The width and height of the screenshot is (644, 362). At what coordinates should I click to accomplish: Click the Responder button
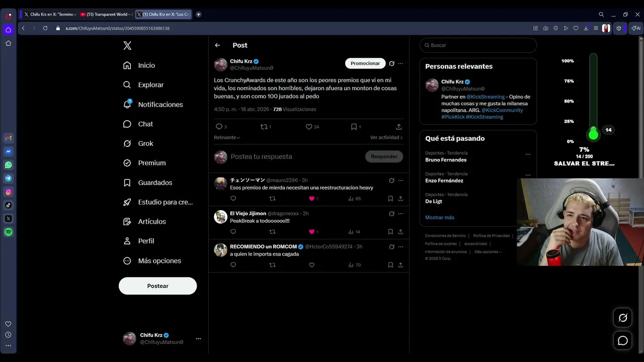[x=384, y=156]
